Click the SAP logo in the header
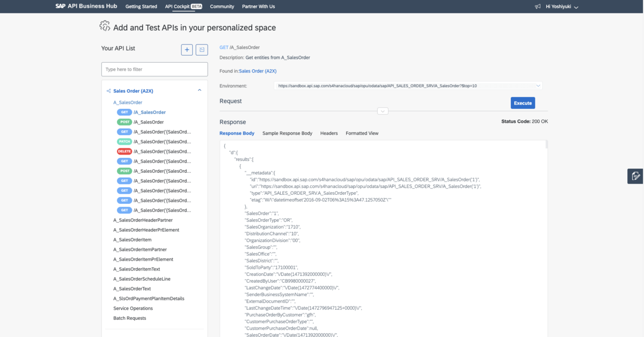 click(60, 6)
